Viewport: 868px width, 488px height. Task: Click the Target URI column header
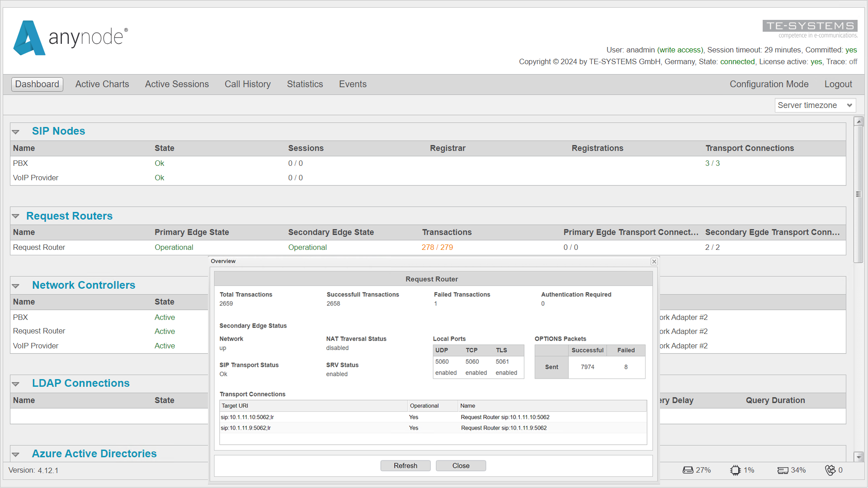point(313,406)
